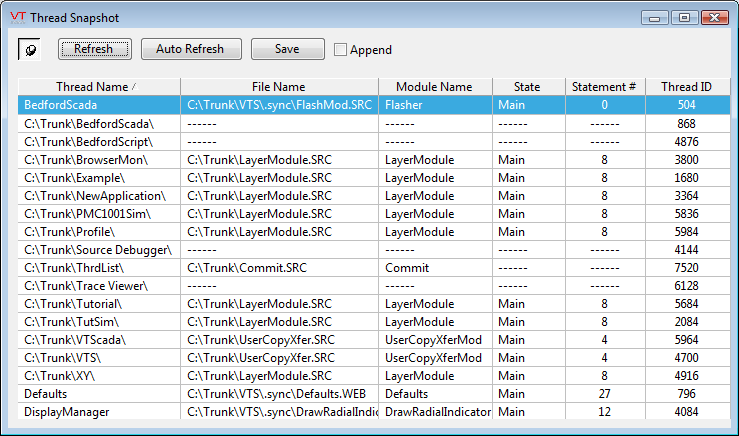Sort by the Thread Name column header

click(x=98, y=87)
